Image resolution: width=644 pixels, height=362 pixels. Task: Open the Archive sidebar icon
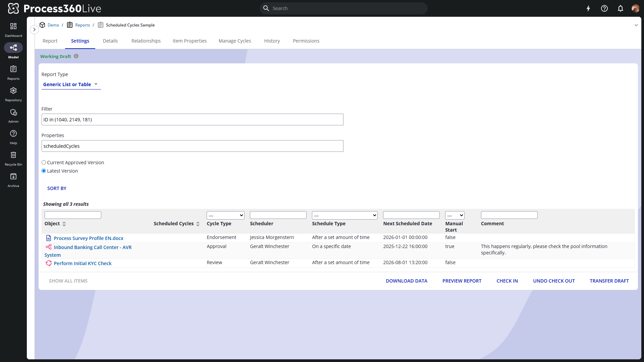pyautogui.click(x=13, y=177)
